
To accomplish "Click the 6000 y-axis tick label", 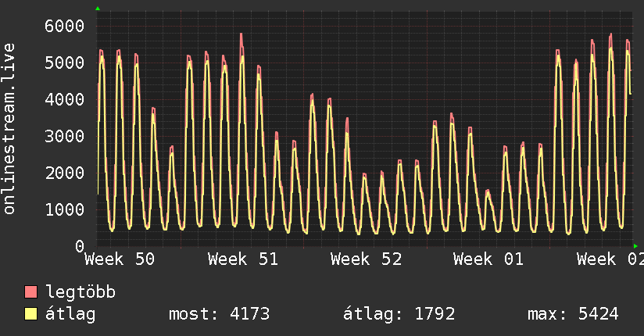I will click(64, 27).
